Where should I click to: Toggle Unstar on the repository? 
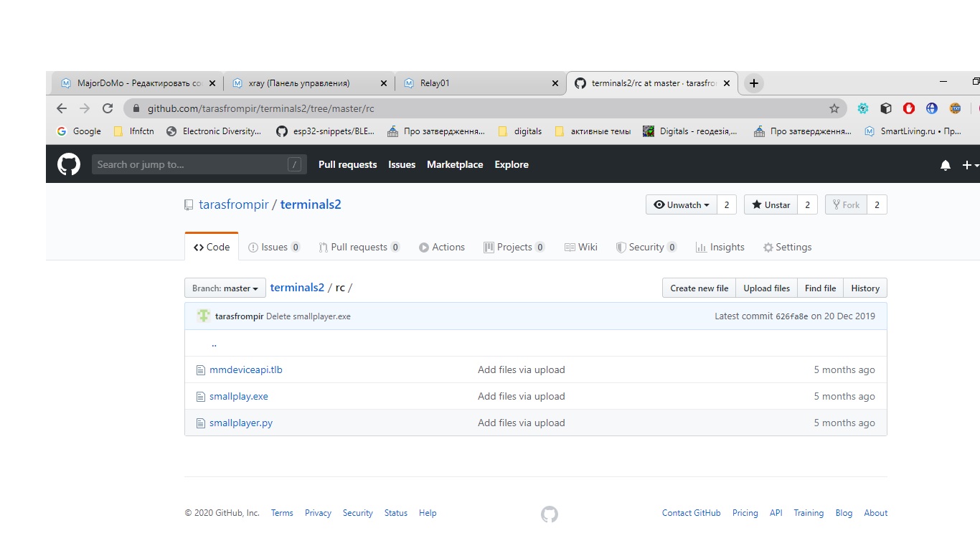771,205
